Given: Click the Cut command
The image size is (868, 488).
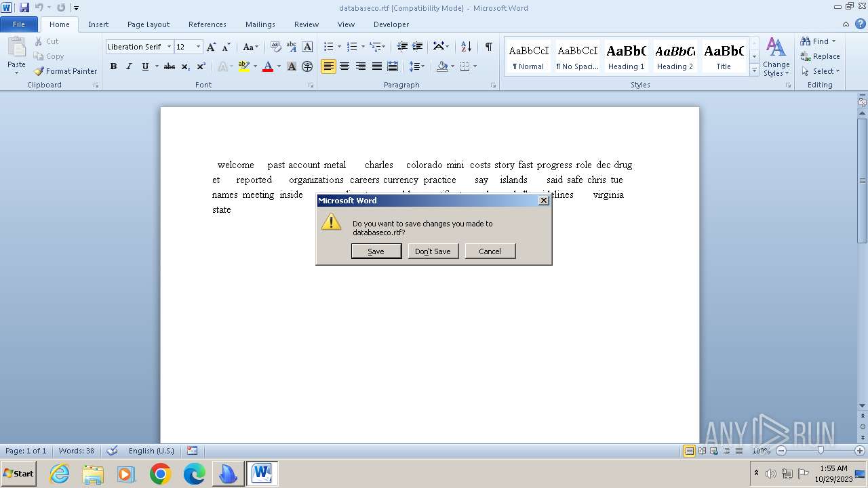Looking at the screenshot, I should (x=46, y=41).
